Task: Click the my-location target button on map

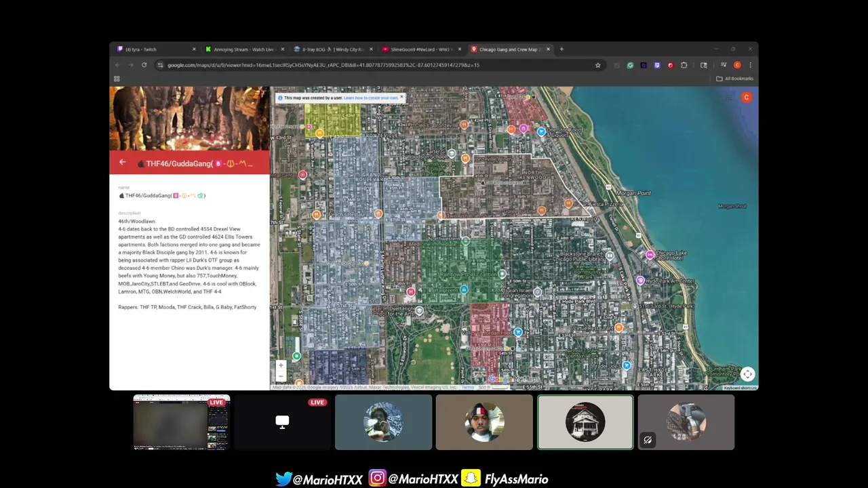Action: coord(747,374)
